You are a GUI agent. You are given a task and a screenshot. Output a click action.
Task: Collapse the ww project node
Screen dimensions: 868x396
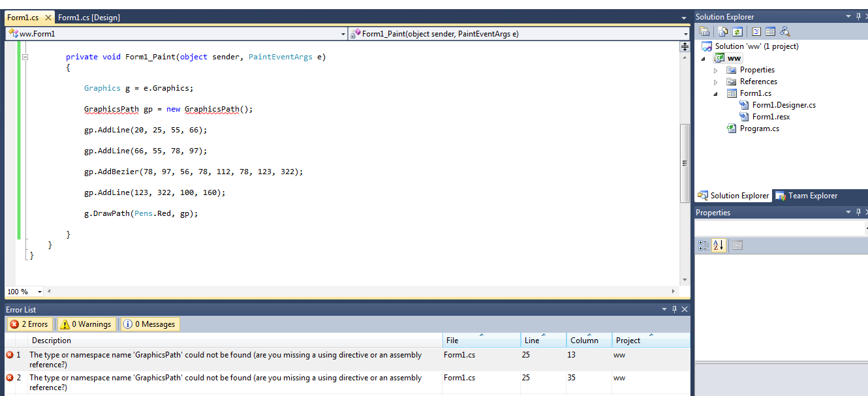point(704,58)
